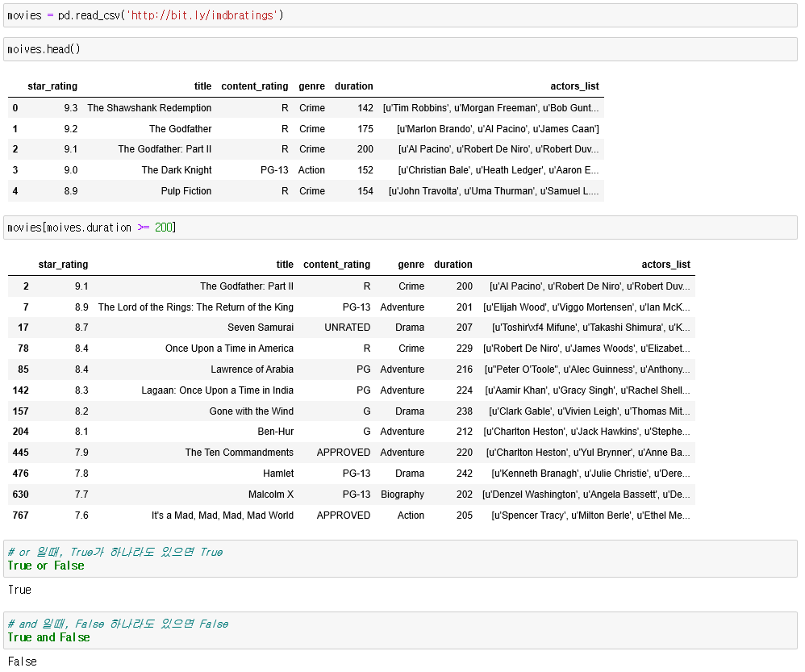Screen dimensions: 805x672
Task: Click duration value 242
Action: pyautogui.click(x=465, y=474)
